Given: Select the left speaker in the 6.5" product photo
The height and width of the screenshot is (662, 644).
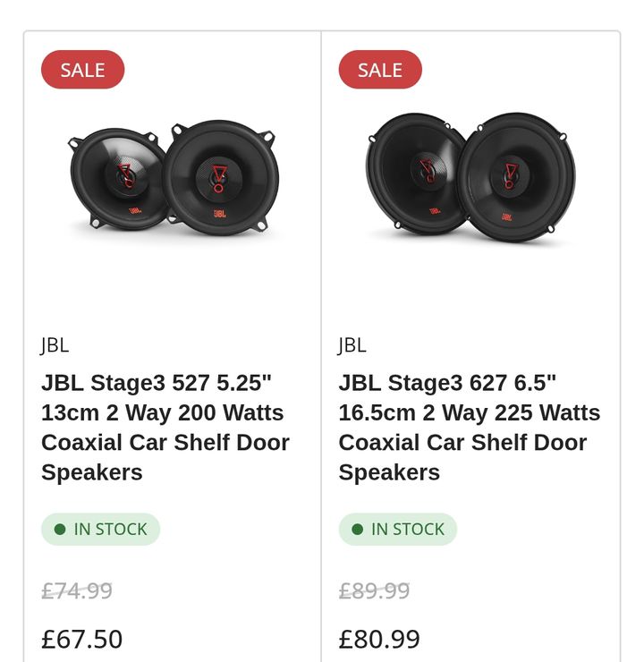Looking at the screenshot, I should point(419,173).
